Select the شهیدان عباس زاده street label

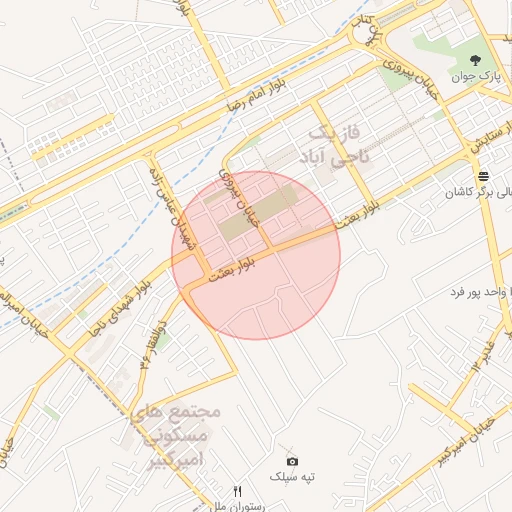(173, 209)
